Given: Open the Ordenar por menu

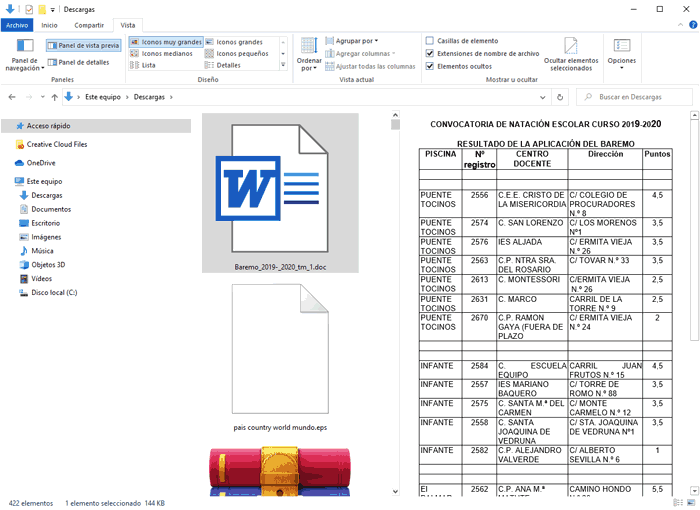Looking at the screenshot, I should [309, 55].
